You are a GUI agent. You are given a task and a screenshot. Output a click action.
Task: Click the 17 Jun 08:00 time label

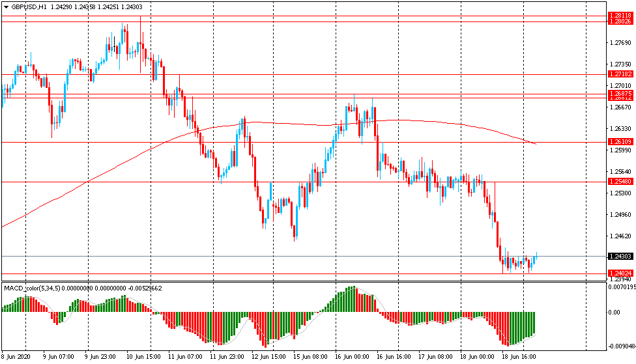(436, 357)
